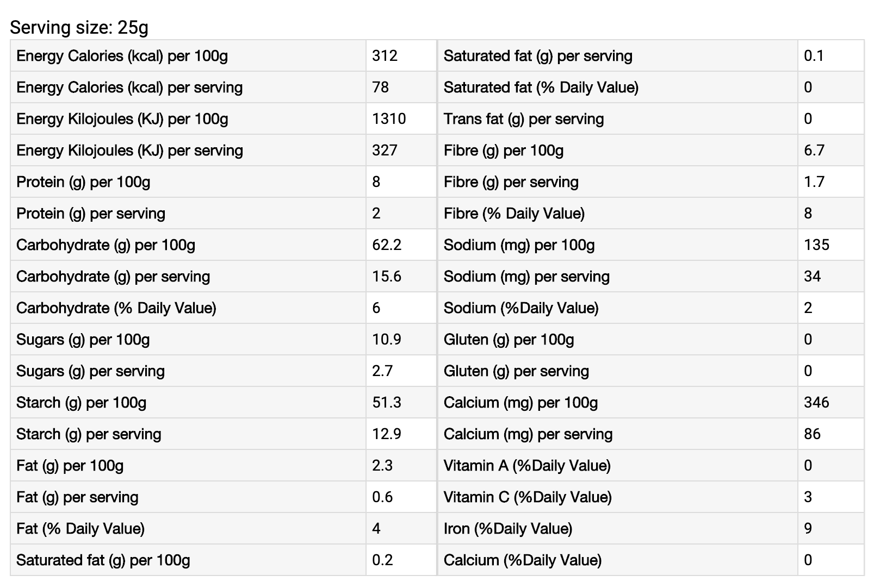Viewport: 880px width, 588px height.
Task: Select the Calcium per 100g value 346
Action: tap(816, 402)
